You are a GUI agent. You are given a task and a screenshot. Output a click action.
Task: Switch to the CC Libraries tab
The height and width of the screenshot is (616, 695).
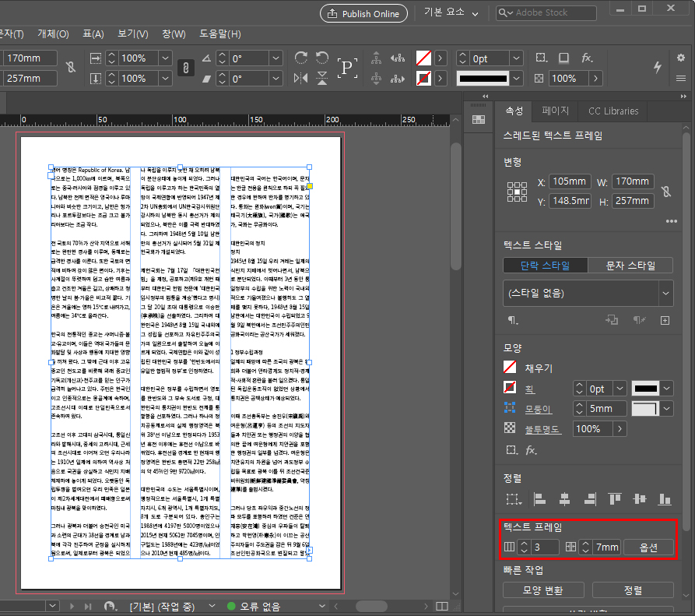coord(613,111)
